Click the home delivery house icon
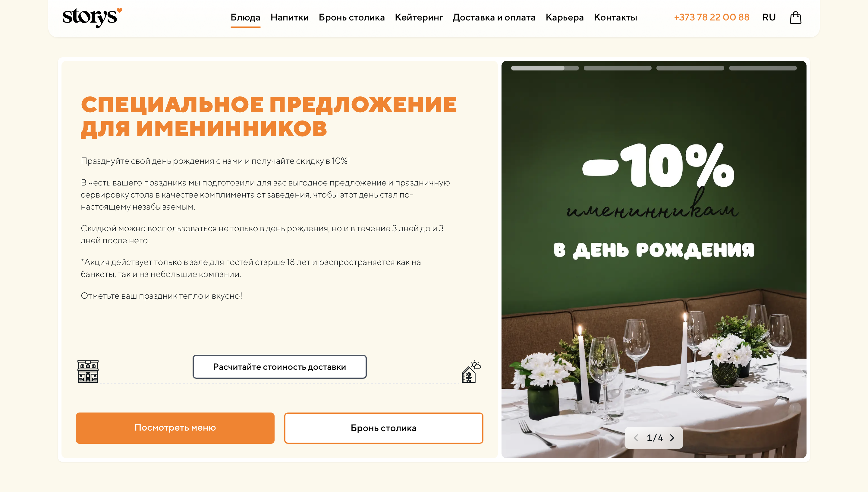This screenshot has height=492, width=868. [471, 372]
